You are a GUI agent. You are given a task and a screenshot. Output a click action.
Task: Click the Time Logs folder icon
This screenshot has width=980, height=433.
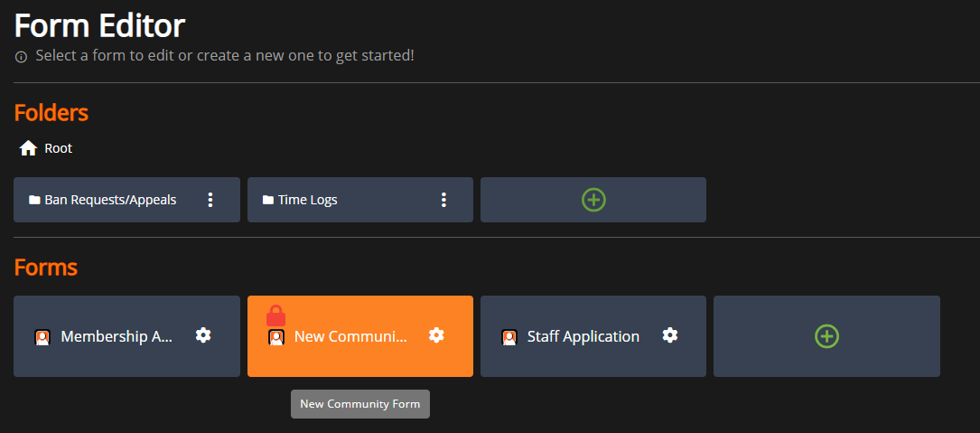click(268, 200)
